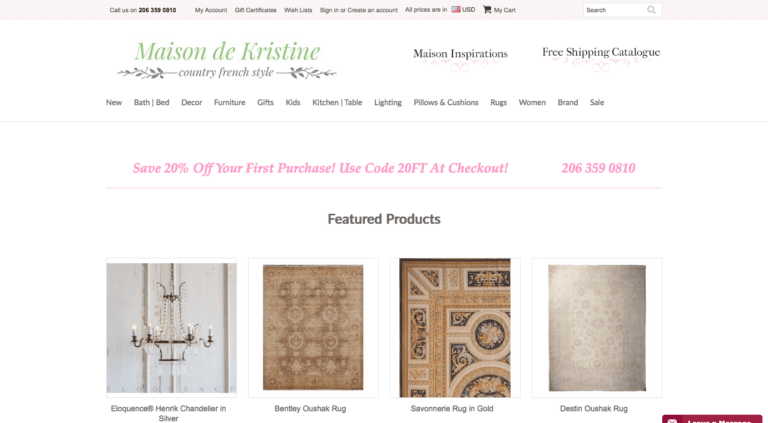Click the USD flag currency icon
Image resolution: width=768 pixels, height=423 pixels.
pos(456,9)
